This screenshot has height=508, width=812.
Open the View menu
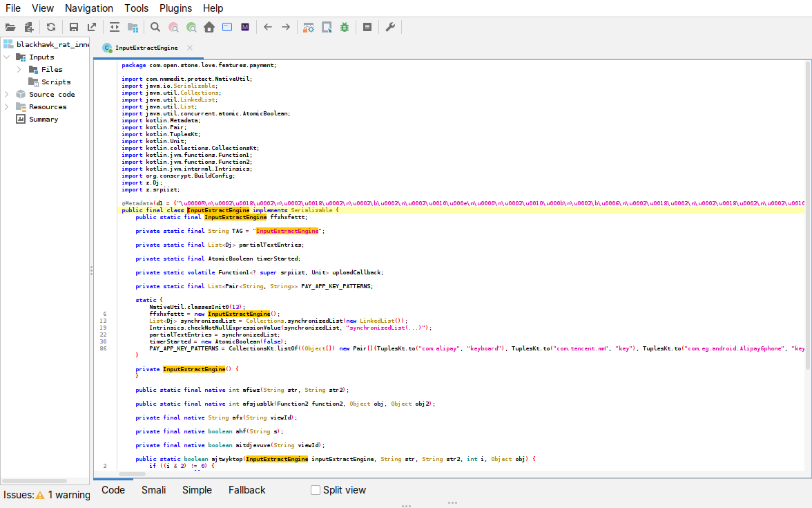(43, 8)
